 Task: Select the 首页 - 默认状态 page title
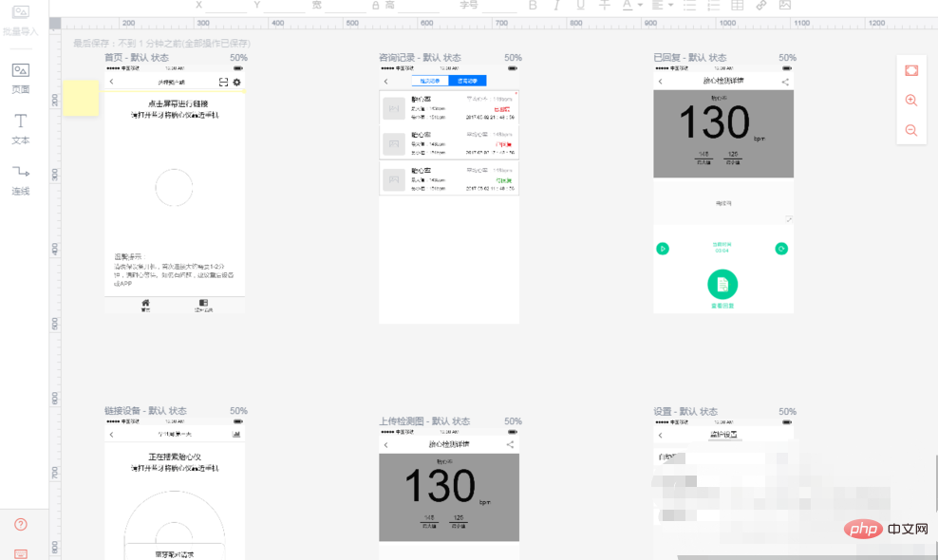[137, 58]
